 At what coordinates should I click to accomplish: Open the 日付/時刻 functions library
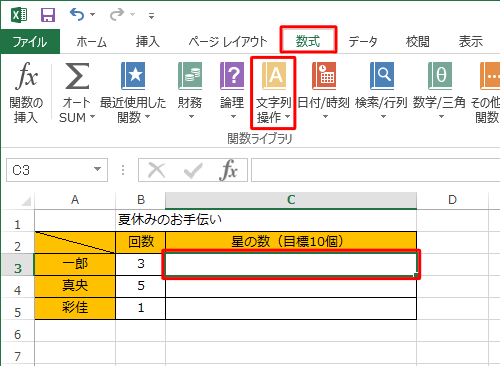(324, 91)
